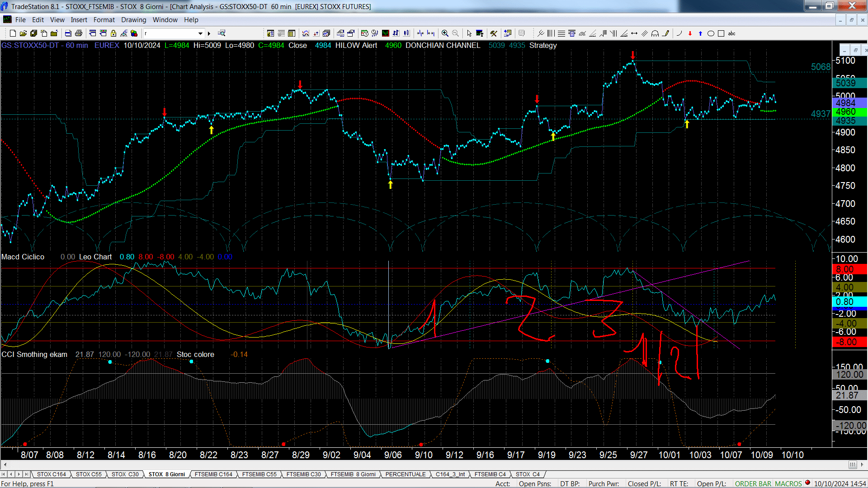The height and width of the screenshot is (488, 868).
Task: Click the first-tab scroll arrow
Action: tap(4, 474)
